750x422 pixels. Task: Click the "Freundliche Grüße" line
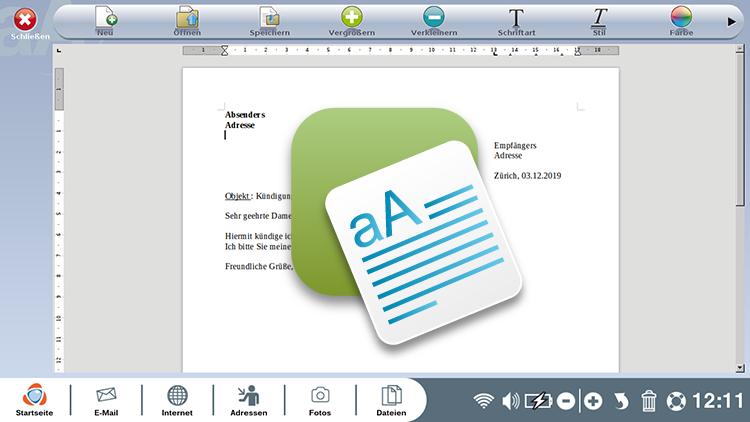(259, 267)
